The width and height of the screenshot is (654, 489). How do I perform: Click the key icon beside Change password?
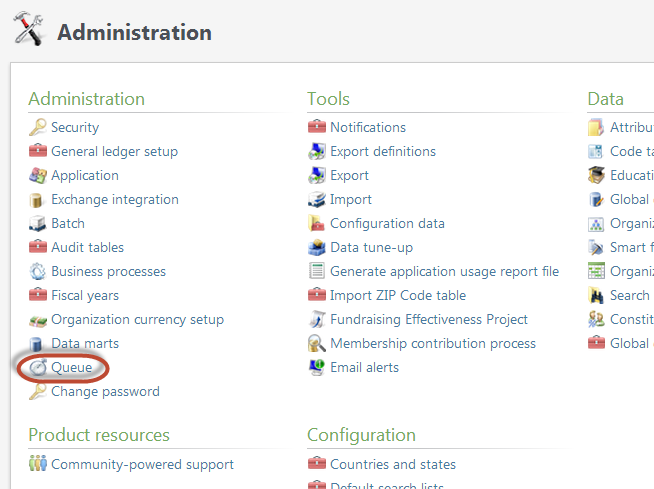[x=37, y=391]
